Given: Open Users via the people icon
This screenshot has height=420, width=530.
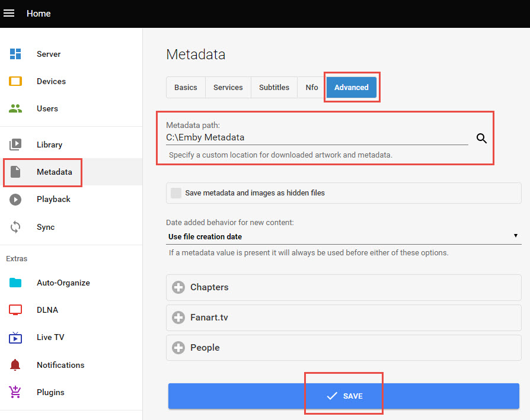Looking at the screenshot, I should tap(15, 108).
